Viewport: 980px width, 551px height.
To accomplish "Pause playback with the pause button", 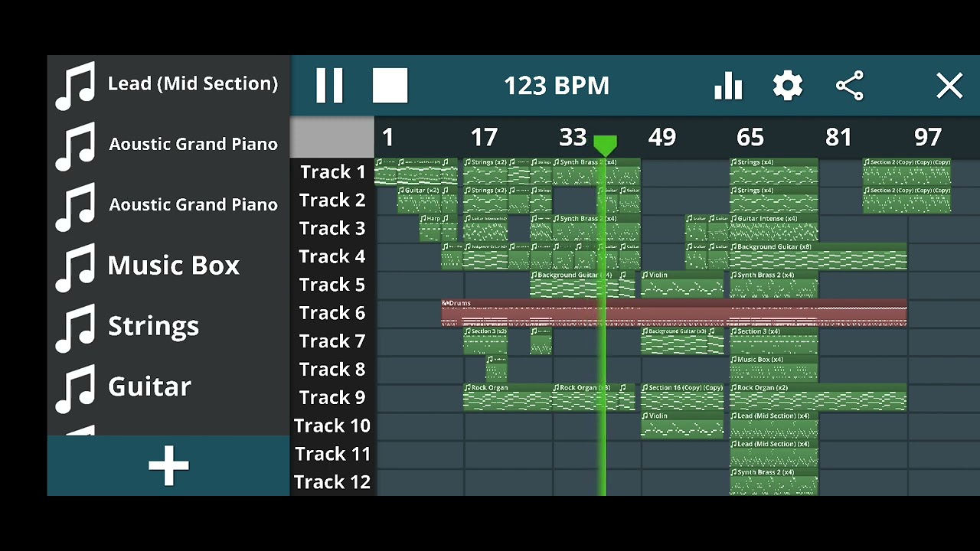I will [330, 85].
